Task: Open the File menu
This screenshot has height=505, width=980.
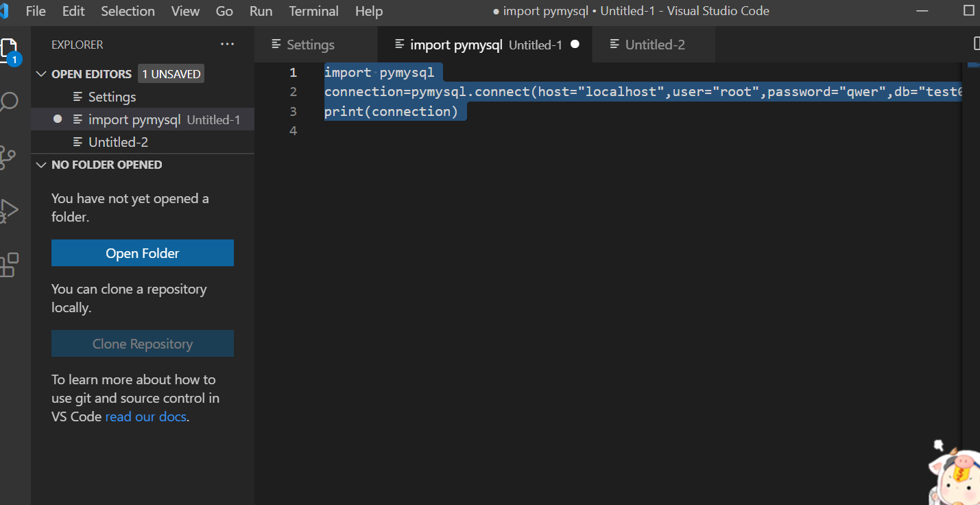Action: 36,11
